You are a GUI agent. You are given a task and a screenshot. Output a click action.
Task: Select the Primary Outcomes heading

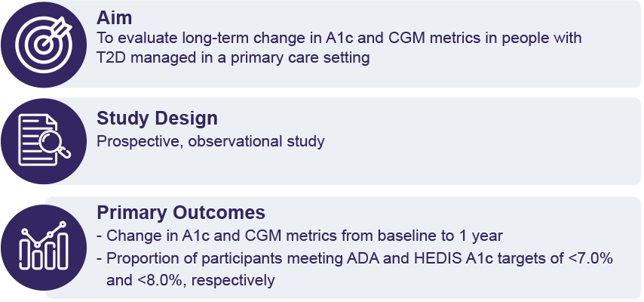[181, 211]
